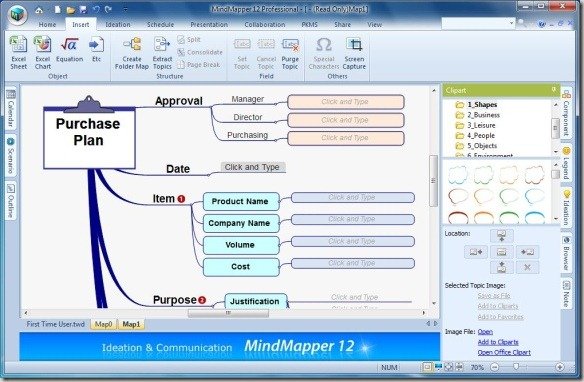This screenshot has width=584, height=382.
Task: Click the Purge Topic icon
Action: (290, 53)
